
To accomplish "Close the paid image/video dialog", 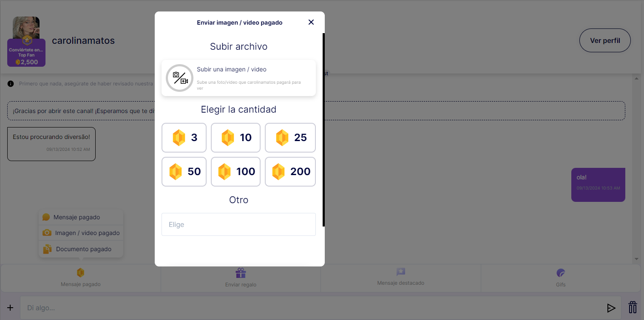I will 311,22.
